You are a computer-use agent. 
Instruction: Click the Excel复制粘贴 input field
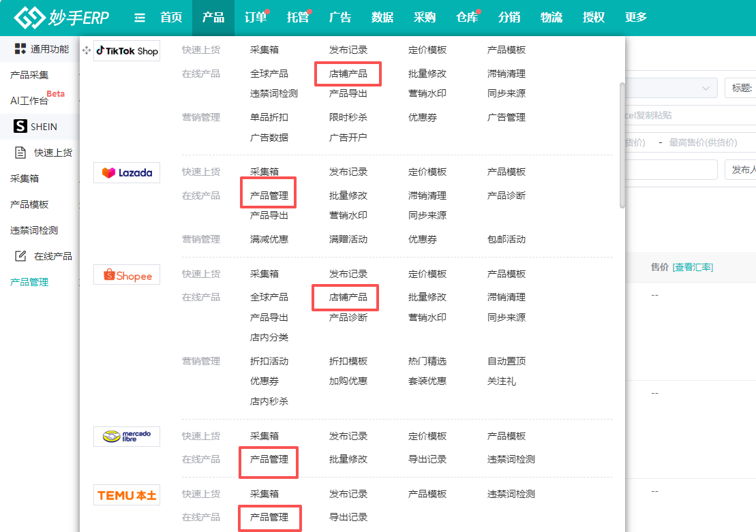click(x=691, y=116)
